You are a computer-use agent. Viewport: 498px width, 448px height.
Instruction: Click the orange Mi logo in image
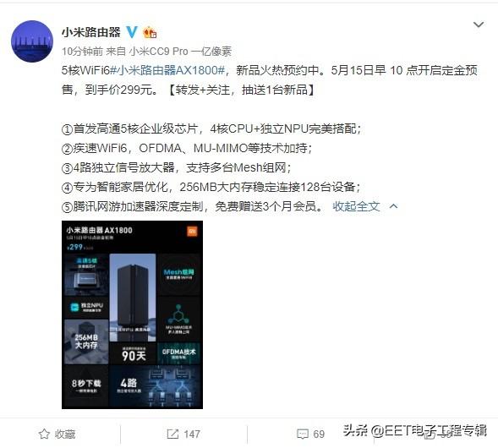tap(192, 231)
